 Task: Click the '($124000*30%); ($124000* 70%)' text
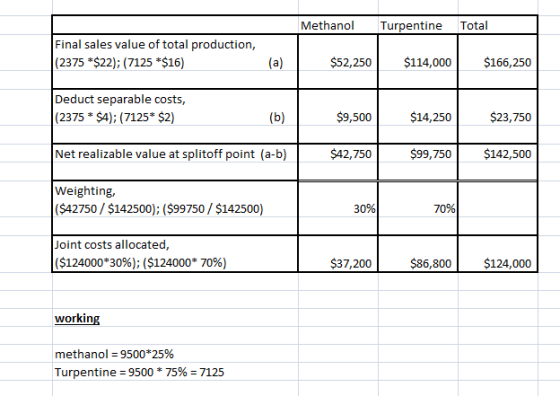(140, 263)
